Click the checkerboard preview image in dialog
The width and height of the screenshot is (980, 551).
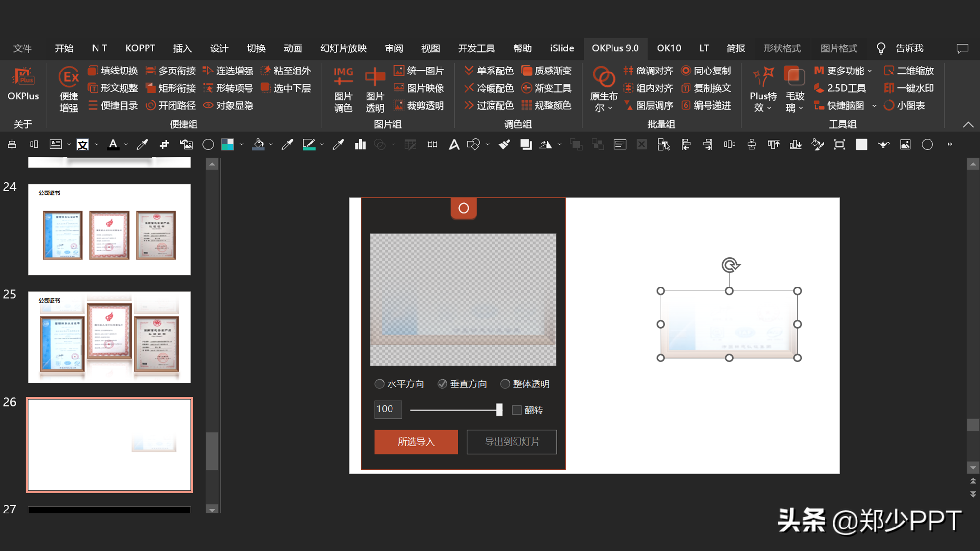coord(463,299)
